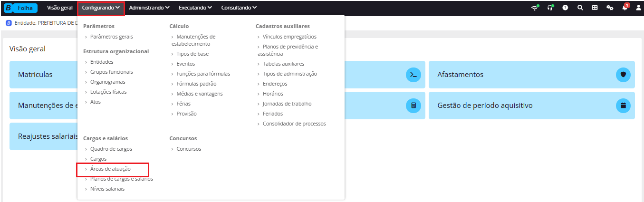Click the calendar icon on Gestão de período aquisitivo
The width and height of the screenshot is (644, 202).
point(623,105)
